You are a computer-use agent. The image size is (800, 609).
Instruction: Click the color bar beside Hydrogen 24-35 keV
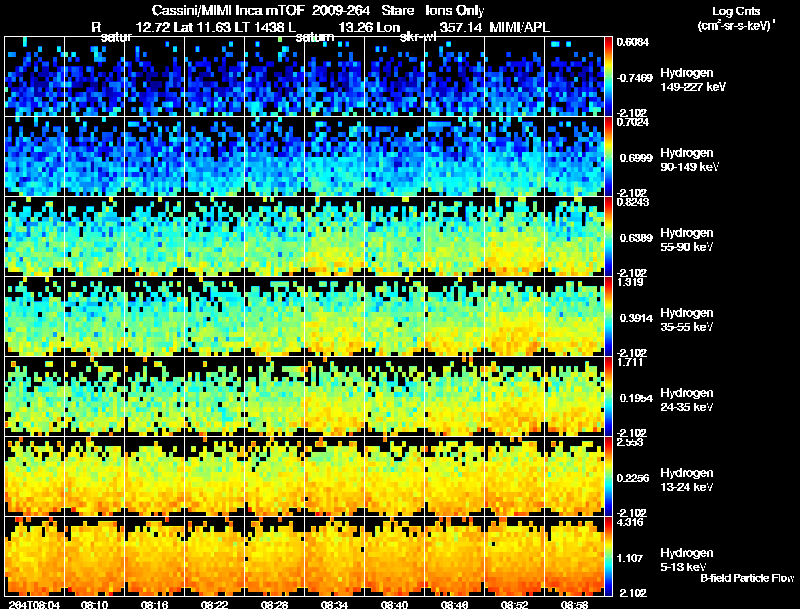[x=608, y=396]
